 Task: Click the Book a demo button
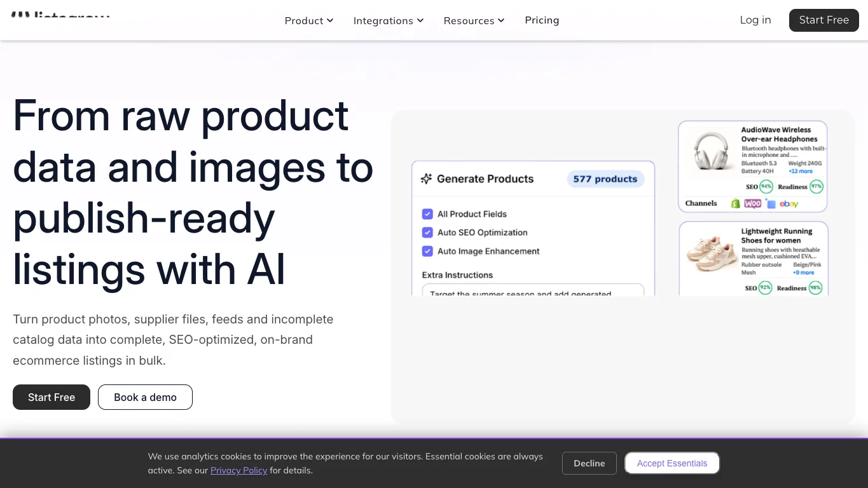(145, 397)
